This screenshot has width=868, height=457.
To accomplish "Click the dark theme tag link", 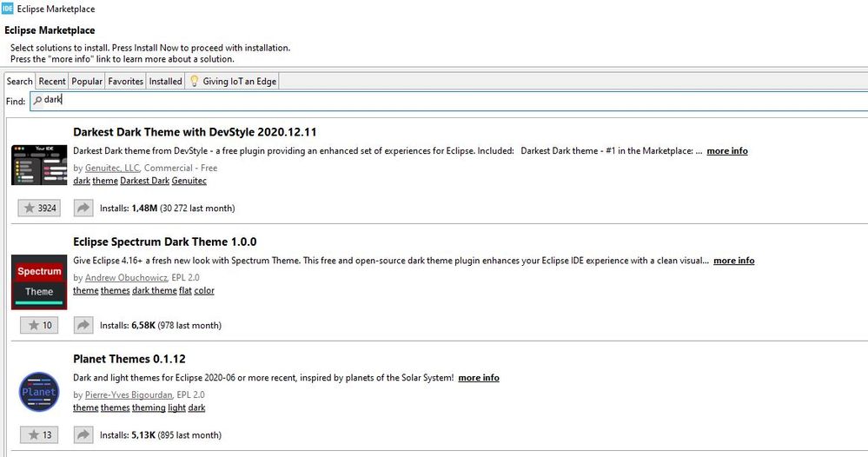I will [x=155, y=290].
